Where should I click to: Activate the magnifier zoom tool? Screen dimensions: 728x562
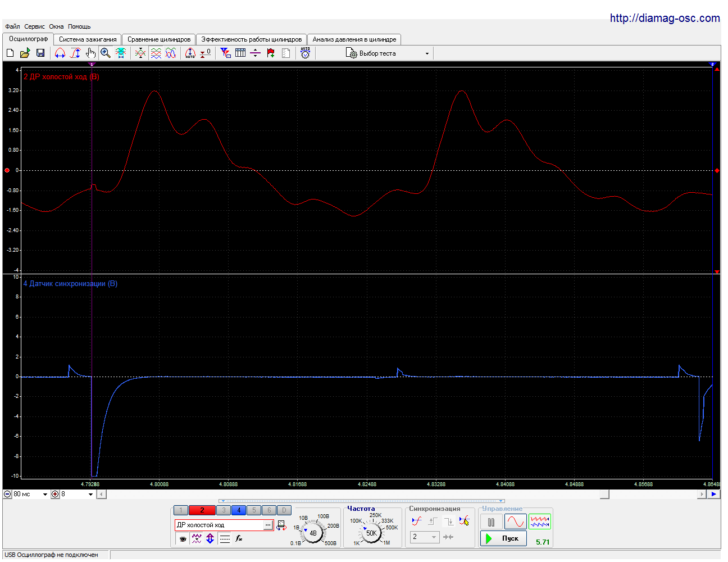pyautogui.click(x=105, y=53)
